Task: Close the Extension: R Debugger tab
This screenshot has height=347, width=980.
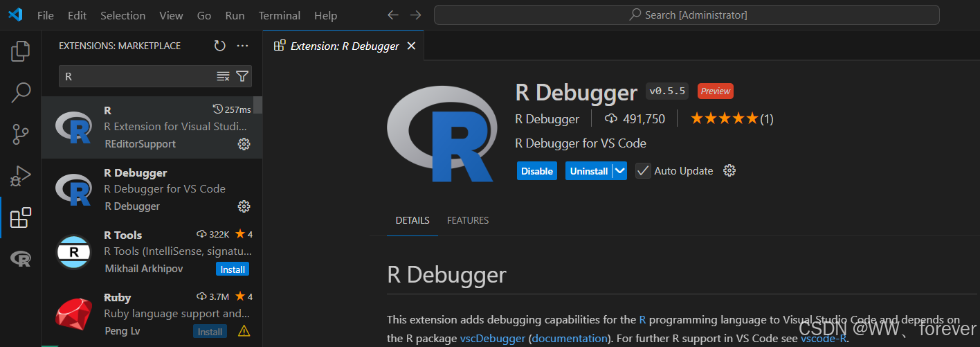Action: tap(411, 46)
